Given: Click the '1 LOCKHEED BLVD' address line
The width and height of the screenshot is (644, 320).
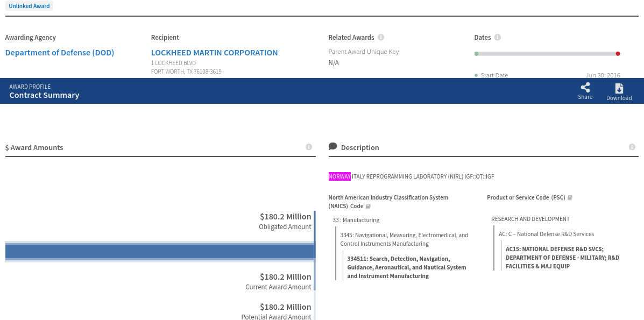Looking at the screenshot, I should point(173,63).
